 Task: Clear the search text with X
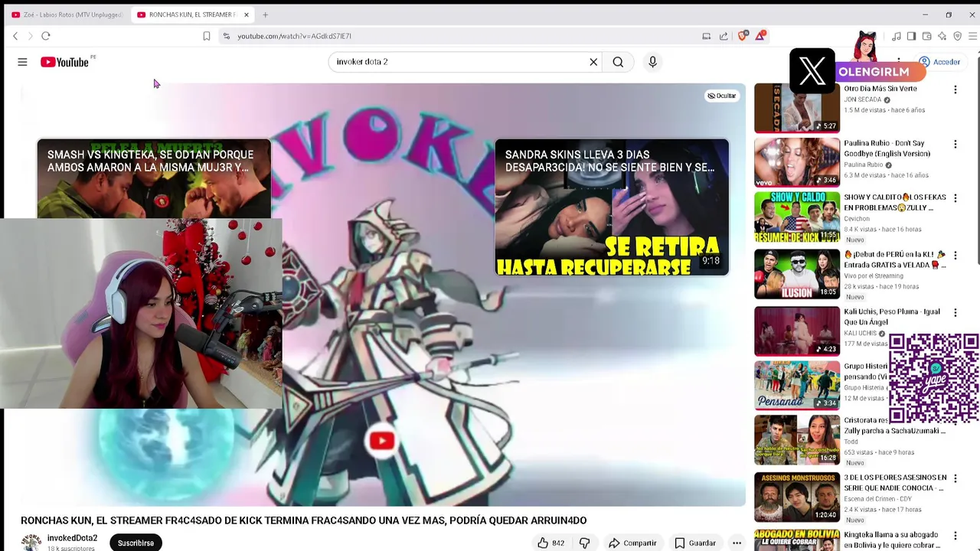pyautogui.click(x=593, y=62)
